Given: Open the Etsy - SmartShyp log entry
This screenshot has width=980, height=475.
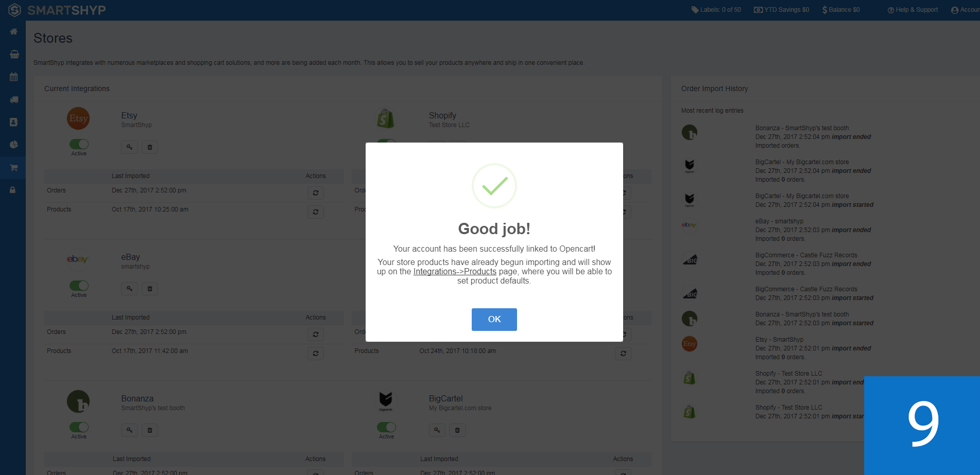Looking at the screenshot, I should pos(813,348).
